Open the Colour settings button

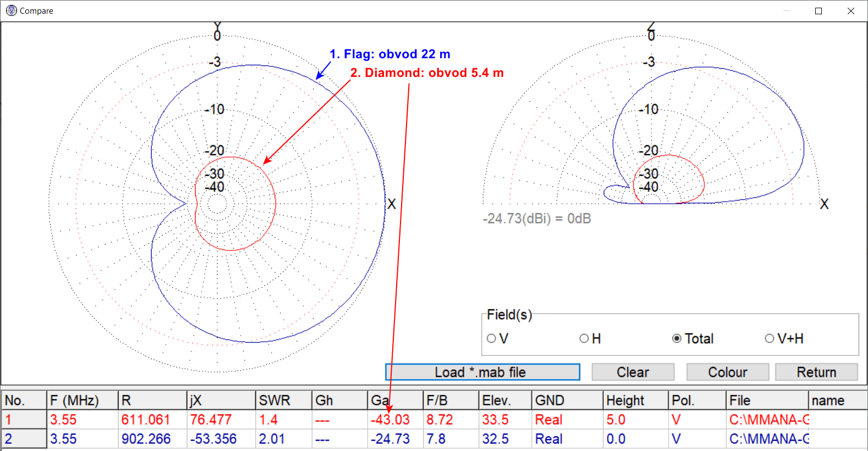pos(727,372)
